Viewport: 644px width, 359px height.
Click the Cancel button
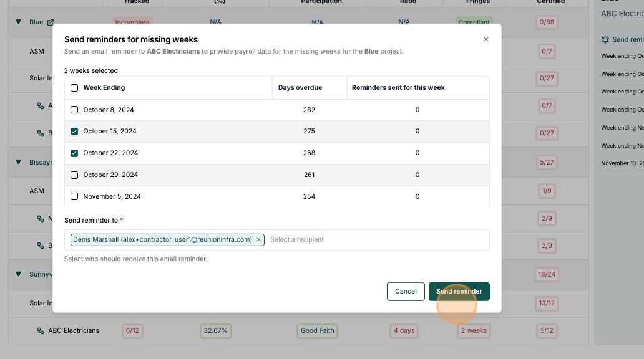(406, 291)
